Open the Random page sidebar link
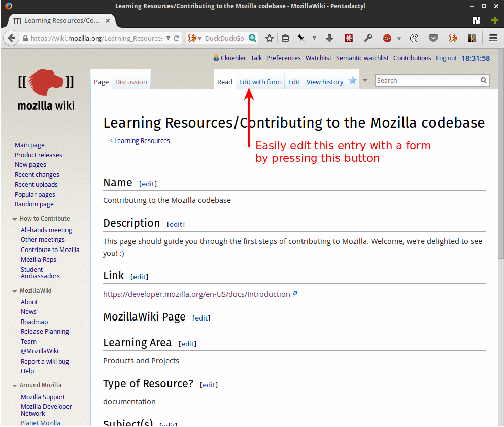The height and width of the screenshot is (427, 504). (34, 204)
